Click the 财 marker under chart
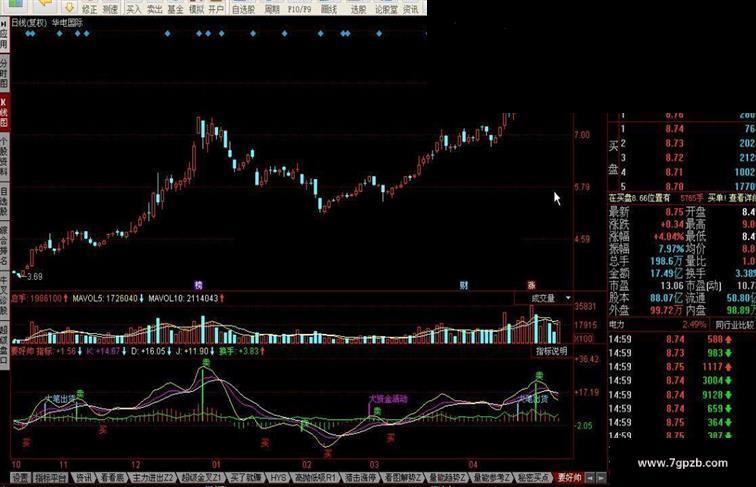This screenshot has width=756, height=487. (464, 285)
